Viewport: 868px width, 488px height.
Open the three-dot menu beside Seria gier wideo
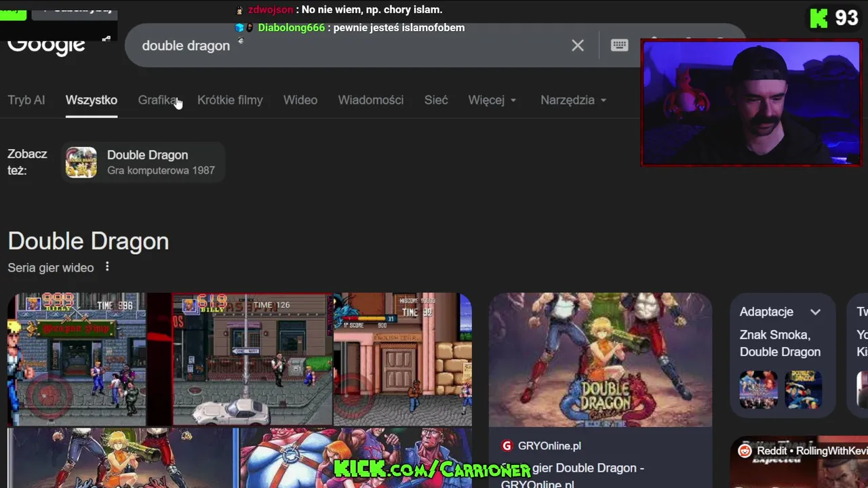pyautogui.click(x=107, y=267)
